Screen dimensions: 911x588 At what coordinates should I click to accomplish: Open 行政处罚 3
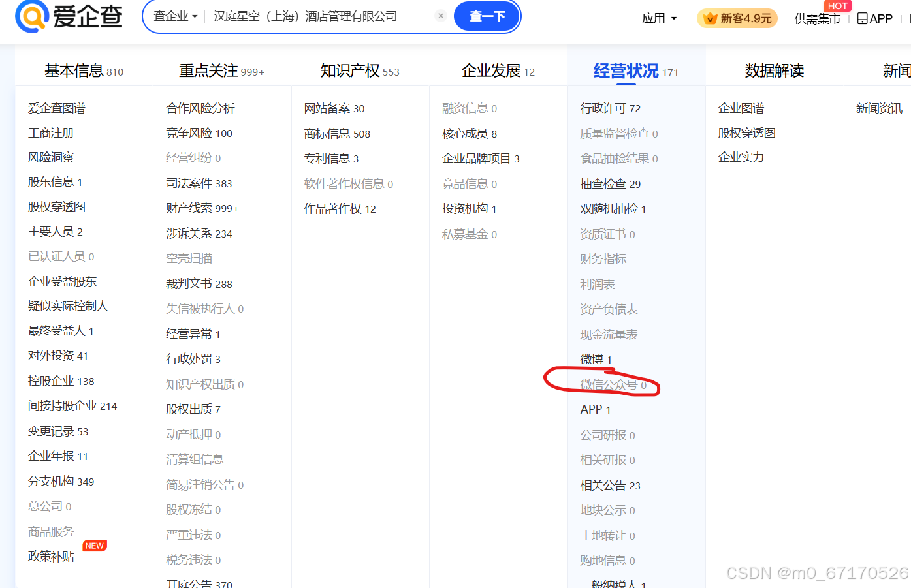[x=193, y=359]
